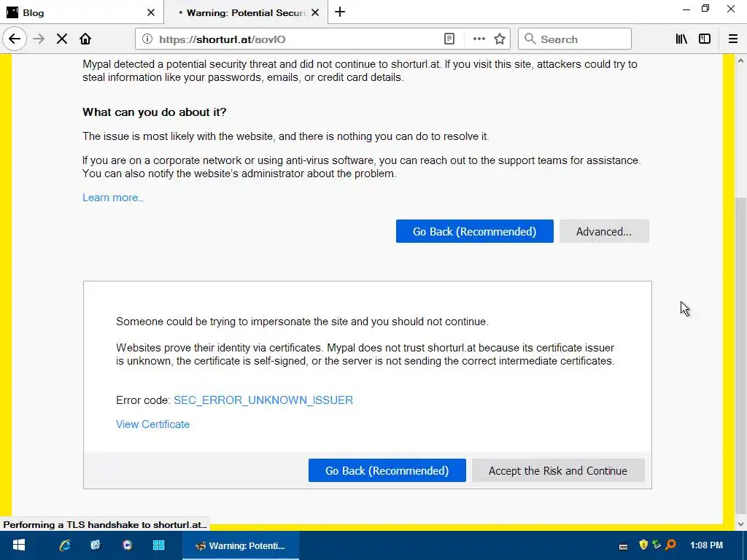Open the View Certificate link
This screenshot has height=560, width=747.
click(x=152, y=424)
